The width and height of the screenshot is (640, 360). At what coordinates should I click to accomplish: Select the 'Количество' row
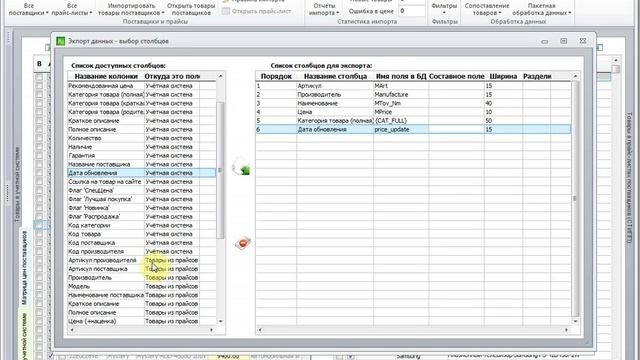(x=142, y=138)
